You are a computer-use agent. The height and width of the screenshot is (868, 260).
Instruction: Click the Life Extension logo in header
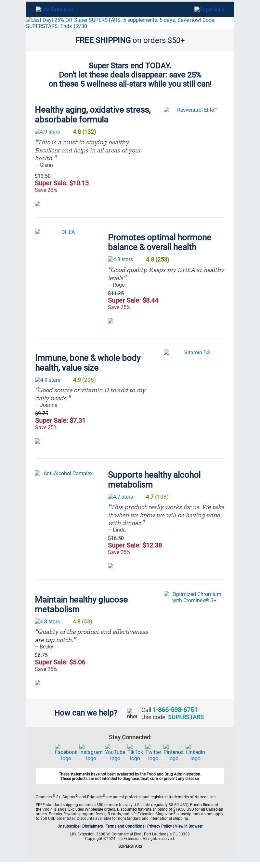tap(55, 9)
